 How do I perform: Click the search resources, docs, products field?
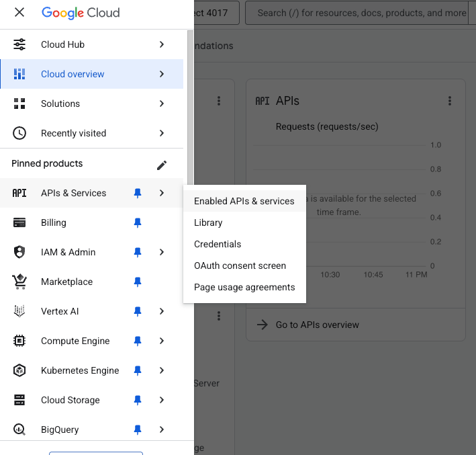coord(357,13)
